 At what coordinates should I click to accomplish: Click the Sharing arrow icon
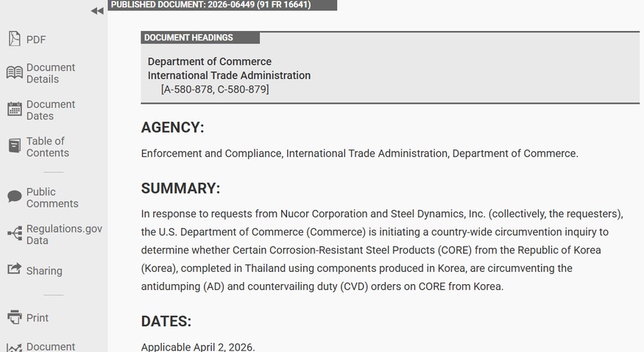tap(14, 270)
